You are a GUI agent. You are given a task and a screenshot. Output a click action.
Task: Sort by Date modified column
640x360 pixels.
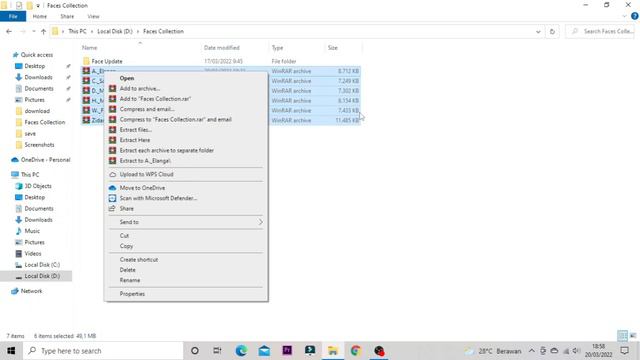click(x=222, y=48)
